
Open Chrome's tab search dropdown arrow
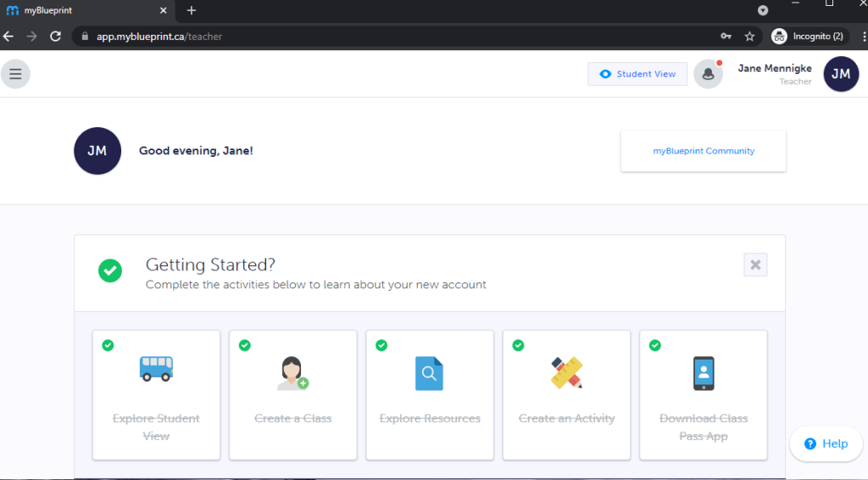tap(762, 10)
